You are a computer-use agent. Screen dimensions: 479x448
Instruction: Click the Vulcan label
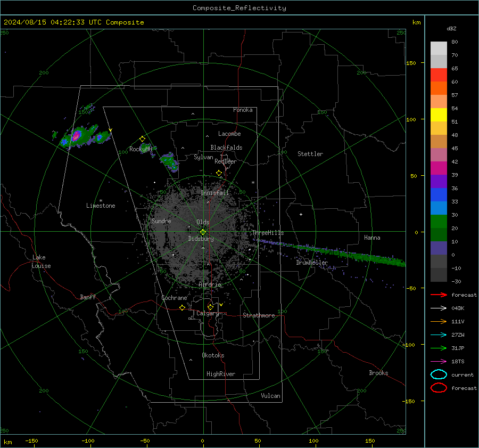(271, 396)
